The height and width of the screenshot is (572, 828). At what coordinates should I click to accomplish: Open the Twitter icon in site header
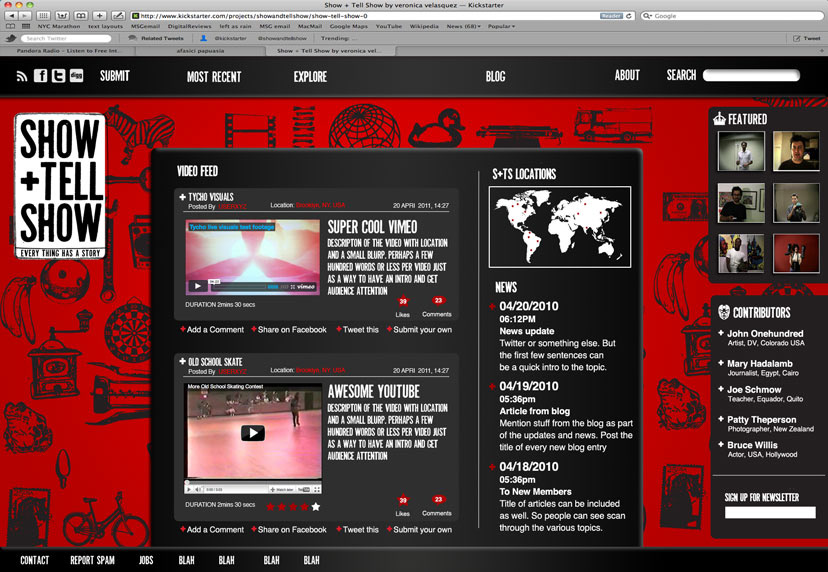(x=58, y=76)
